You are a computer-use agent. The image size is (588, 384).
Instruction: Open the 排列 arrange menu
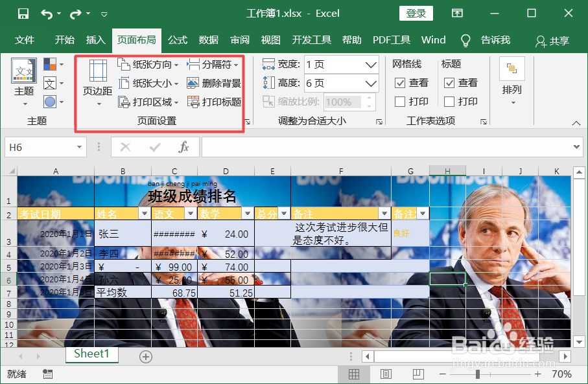pyautogui.click(x=512, y=82)
